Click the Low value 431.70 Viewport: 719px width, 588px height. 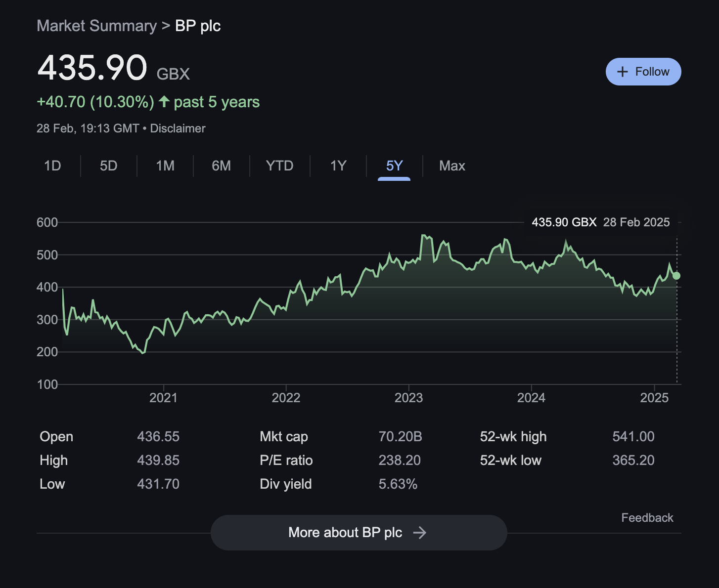pyautogui.click(x=158, y=484)
